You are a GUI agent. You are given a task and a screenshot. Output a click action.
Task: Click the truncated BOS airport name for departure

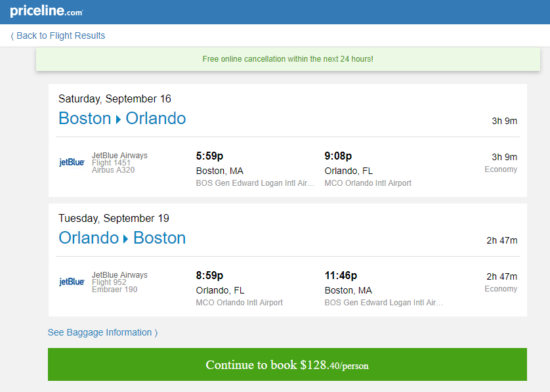(255, 183)
